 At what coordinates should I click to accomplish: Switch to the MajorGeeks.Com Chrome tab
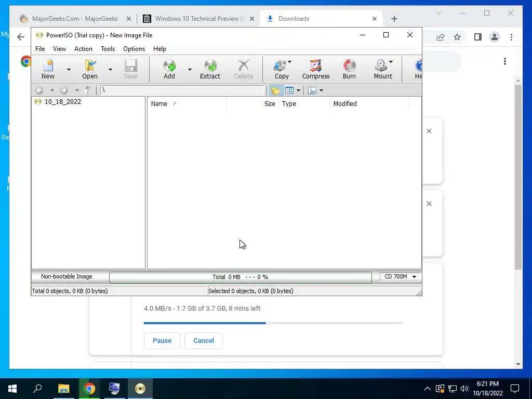[x=75, y=19]
